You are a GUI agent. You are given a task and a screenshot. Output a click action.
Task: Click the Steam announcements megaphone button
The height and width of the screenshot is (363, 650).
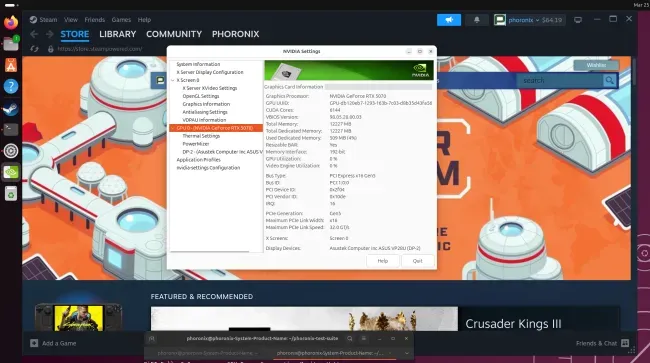pos(449,20)
